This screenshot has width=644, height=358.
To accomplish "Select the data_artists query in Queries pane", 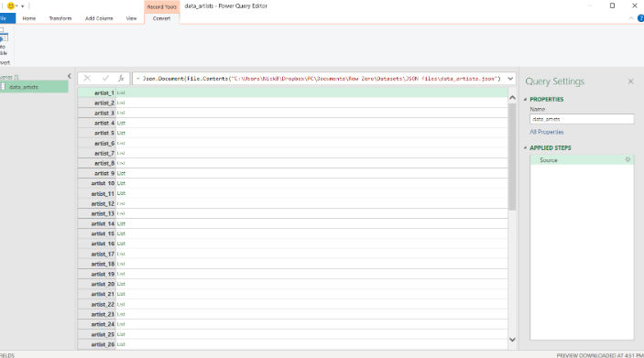I will coord(34,87).
